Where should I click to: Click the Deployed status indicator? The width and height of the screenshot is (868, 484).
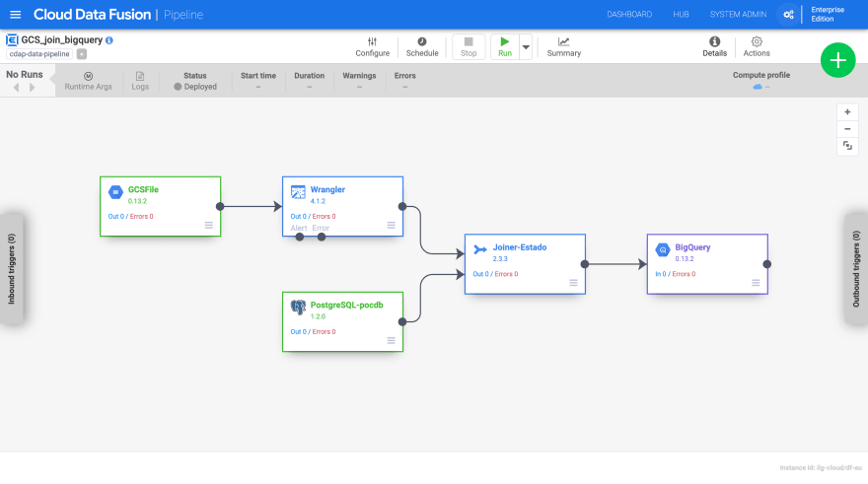(x=195, y=87)
